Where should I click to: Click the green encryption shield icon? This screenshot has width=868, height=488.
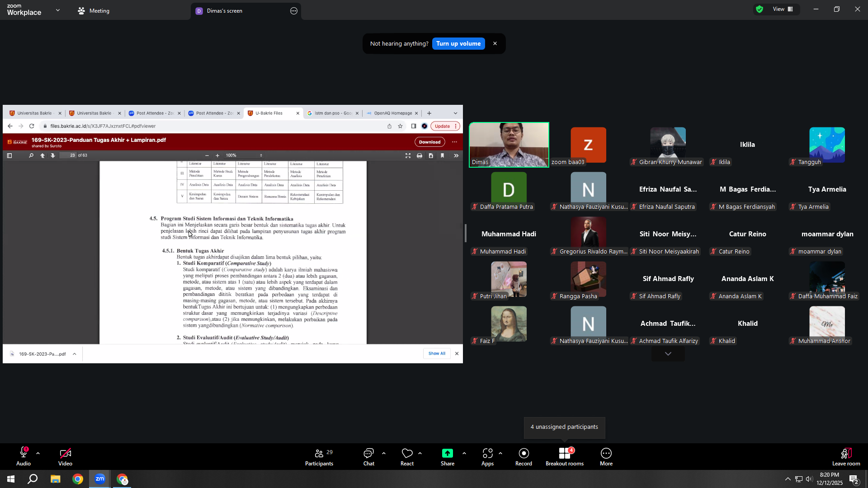click(759, 9)
